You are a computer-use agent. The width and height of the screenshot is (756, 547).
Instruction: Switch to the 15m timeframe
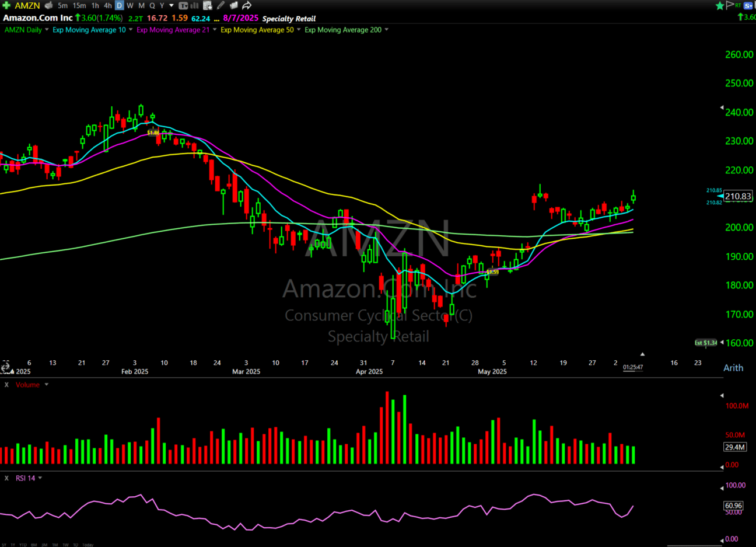(79, 5)
